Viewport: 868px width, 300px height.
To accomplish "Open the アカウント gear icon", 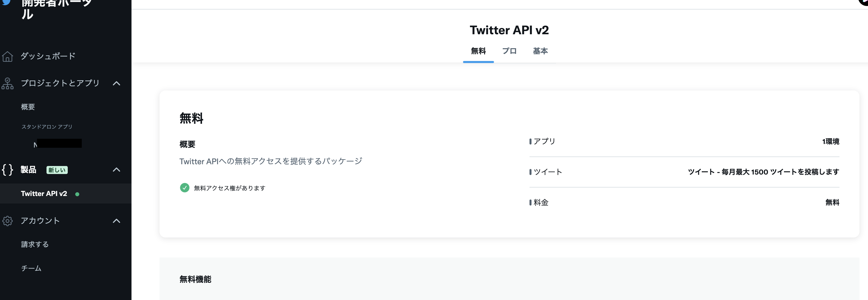I will coord(7,221).
